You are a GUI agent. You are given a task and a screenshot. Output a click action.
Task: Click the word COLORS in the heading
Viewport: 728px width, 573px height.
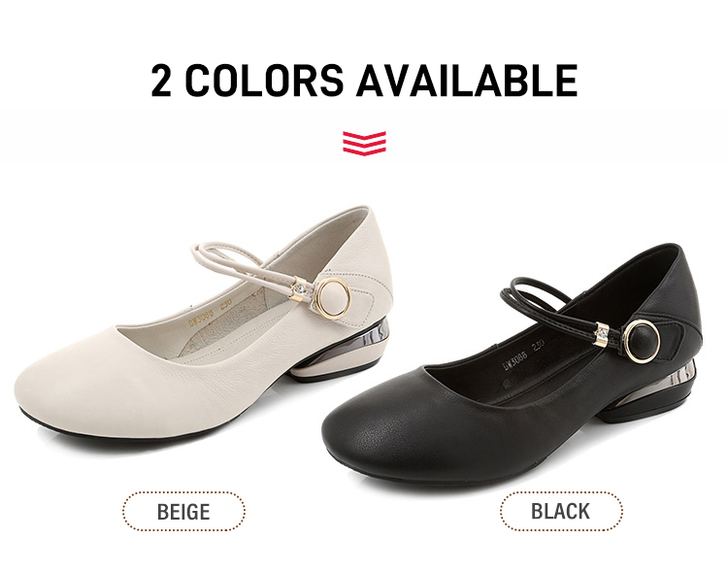click(264, 80)
